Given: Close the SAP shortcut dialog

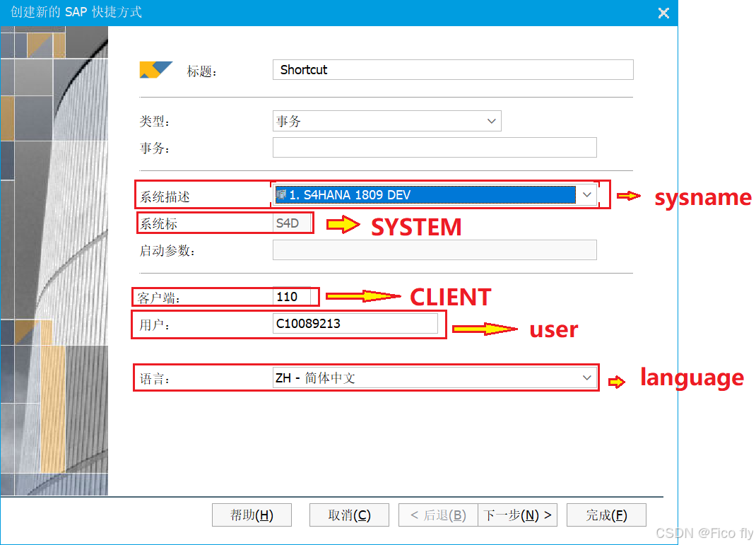Looking at the screenshot, I should [663, 13].
